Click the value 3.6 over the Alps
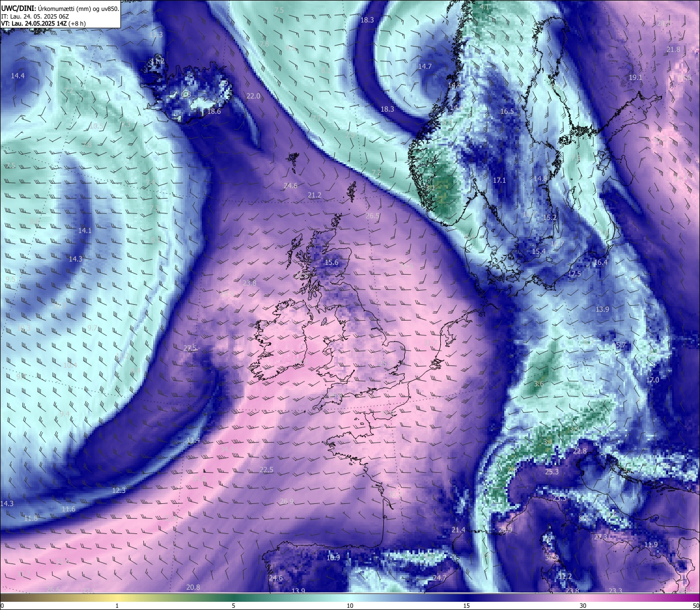 [539, 384]
